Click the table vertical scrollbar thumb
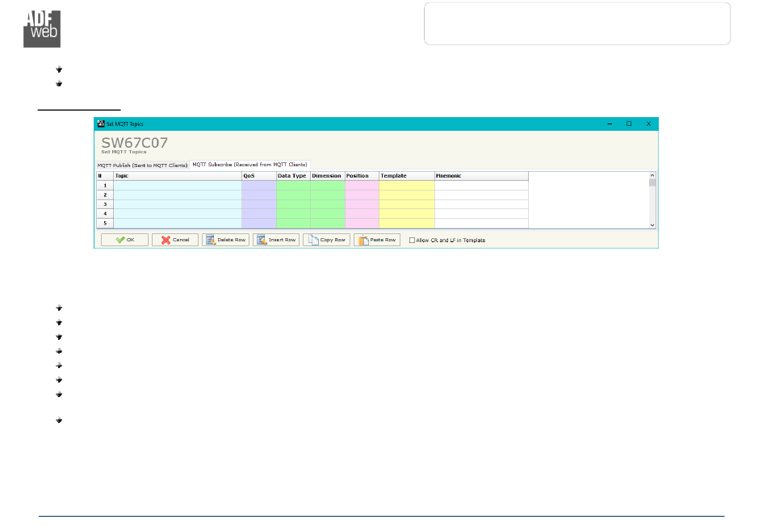The height and width of the screenshot is (532, 767). [x=652, y=182]
